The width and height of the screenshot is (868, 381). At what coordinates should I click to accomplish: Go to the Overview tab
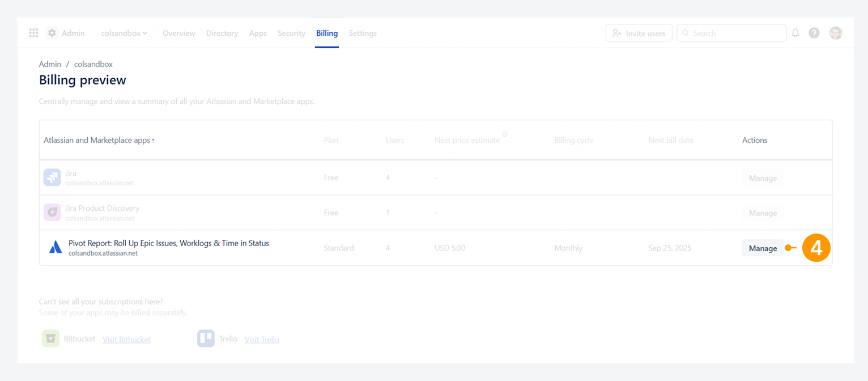179,33
